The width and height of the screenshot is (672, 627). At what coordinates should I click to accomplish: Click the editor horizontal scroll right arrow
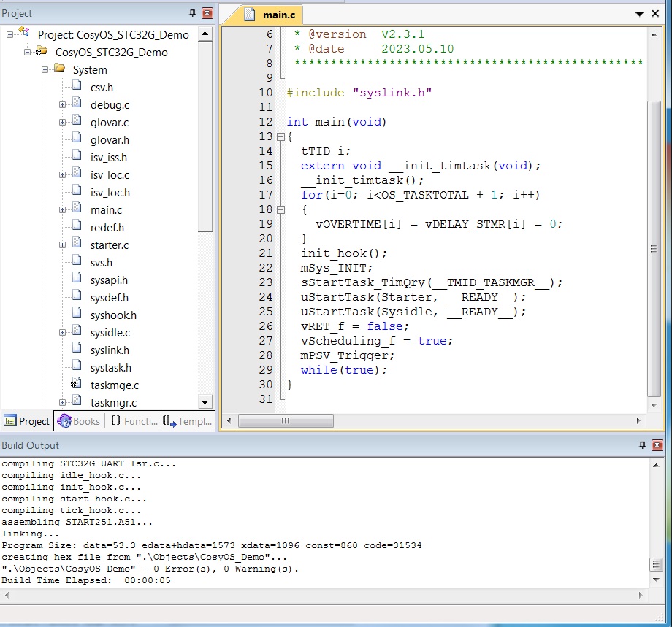pyautogui.click(x=638, y=420)
